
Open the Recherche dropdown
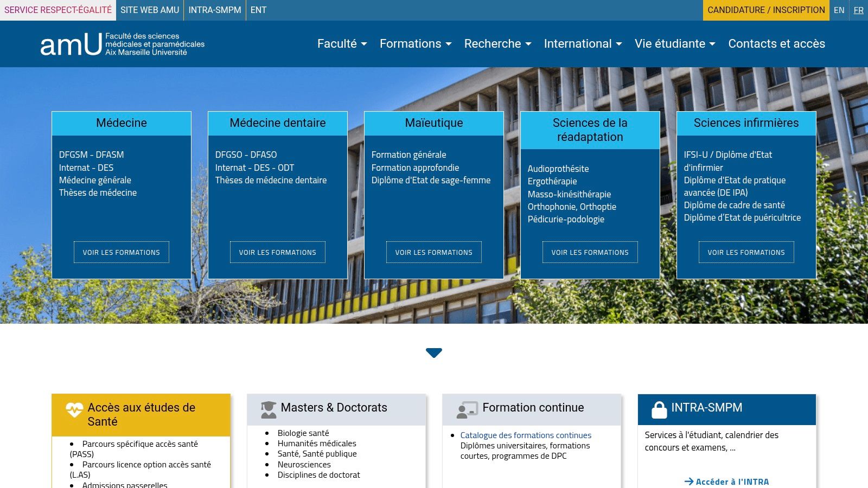[498, 44]
